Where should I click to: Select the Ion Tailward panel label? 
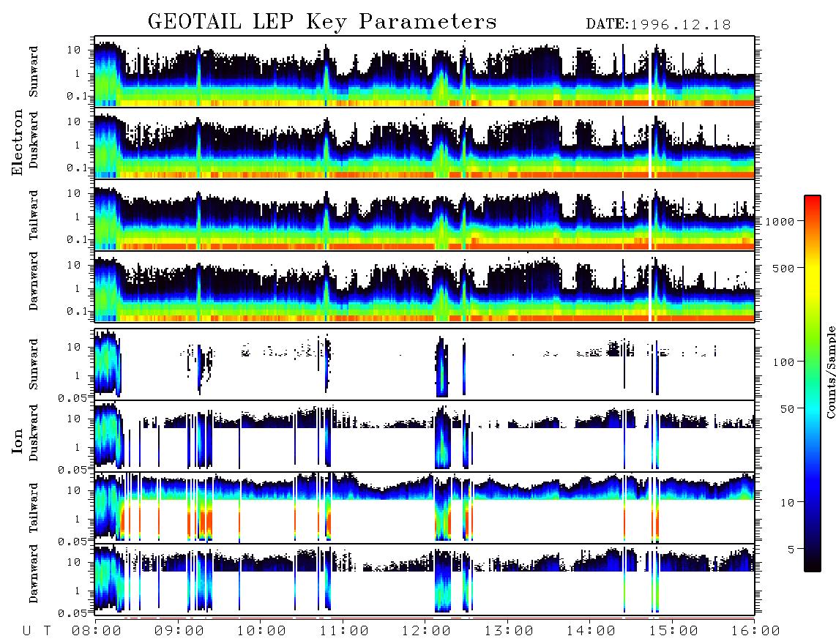click(34, 508)
